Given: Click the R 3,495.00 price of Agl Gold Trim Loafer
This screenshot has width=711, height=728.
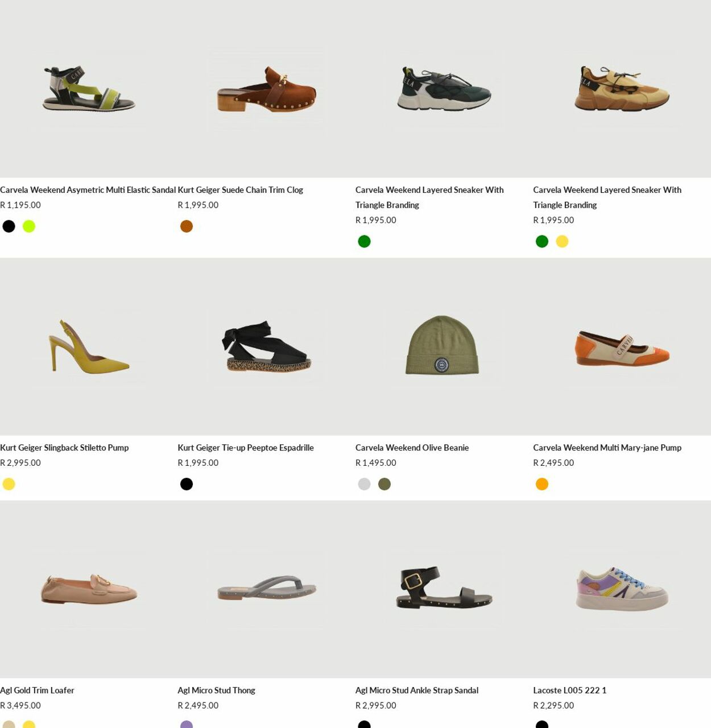Looking at the screenshot, I should tap(20, 706).
